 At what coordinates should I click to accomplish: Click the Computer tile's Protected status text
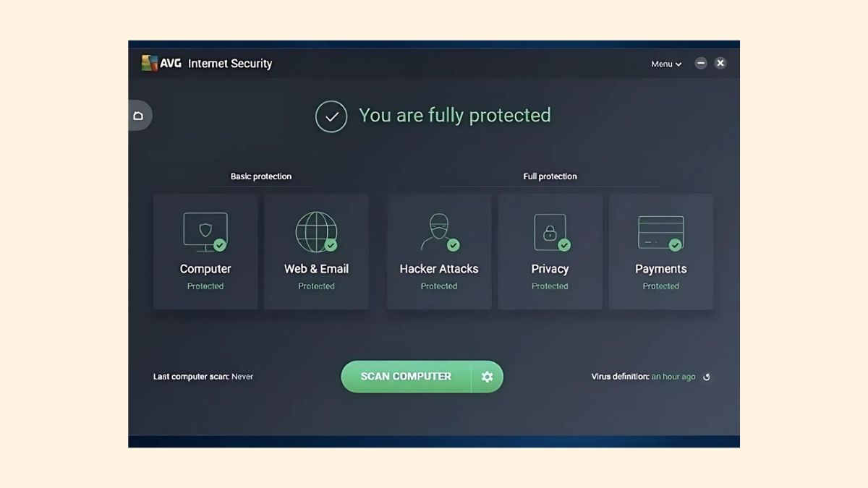pyautogui.click(x=205, y=286)
